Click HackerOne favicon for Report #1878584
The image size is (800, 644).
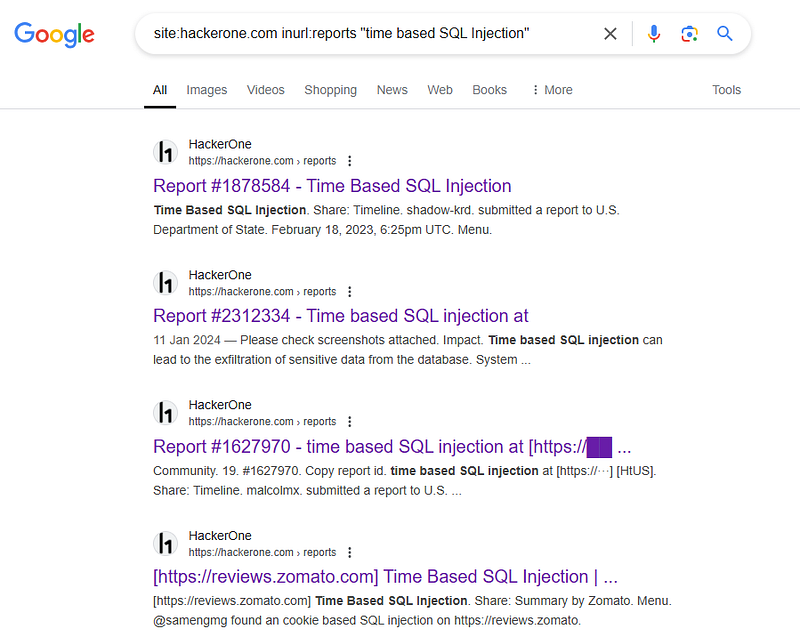tap(166, 152)
